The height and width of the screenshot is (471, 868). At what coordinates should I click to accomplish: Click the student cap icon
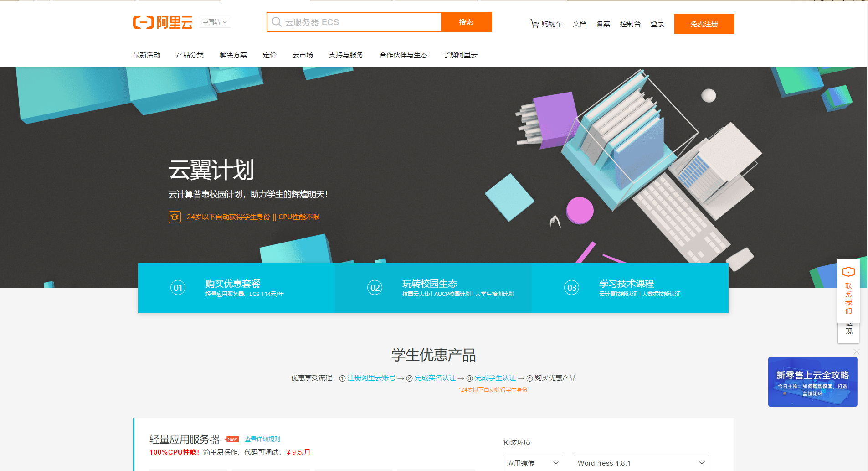pos(175,217)
